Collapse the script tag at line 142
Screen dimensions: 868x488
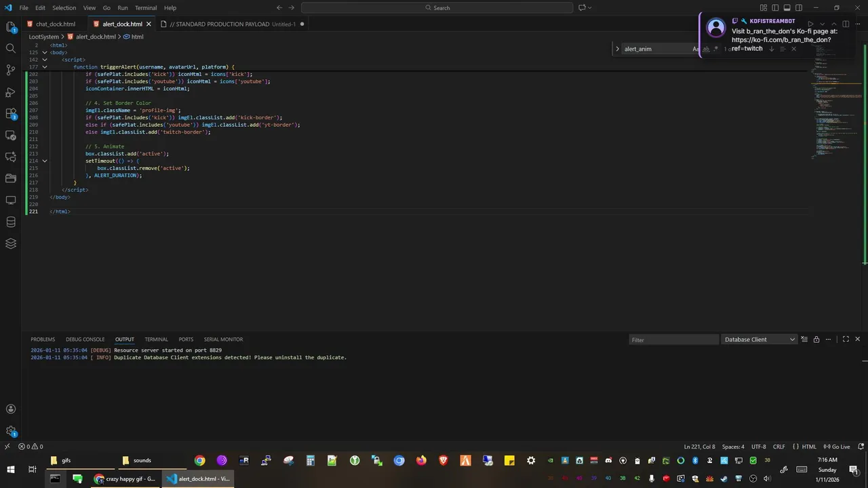coord(45,60)
